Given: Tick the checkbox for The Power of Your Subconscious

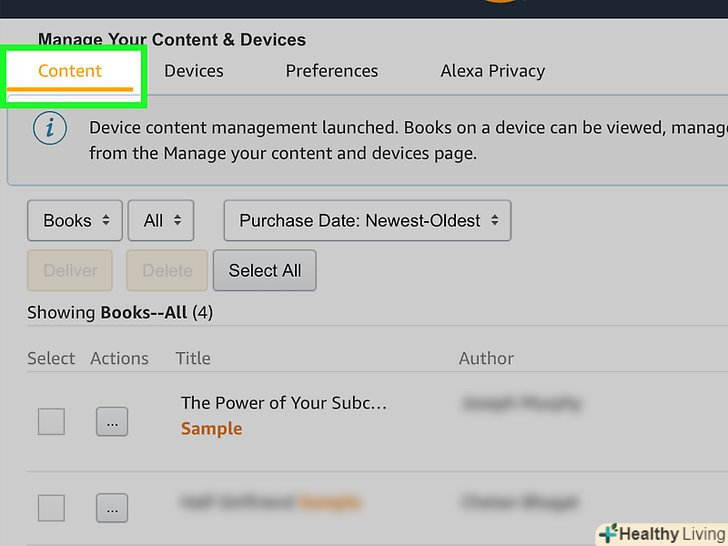Looking at the screenshot, I should tap(51, 422).
